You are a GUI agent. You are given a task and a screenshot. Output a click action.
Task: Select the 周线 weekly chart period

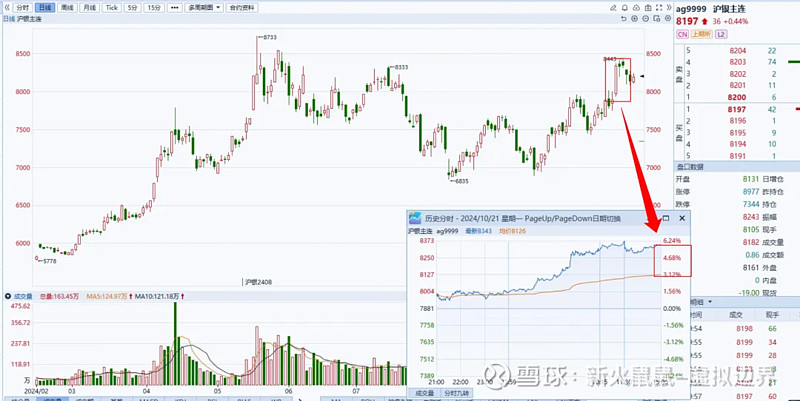point(66,8)
